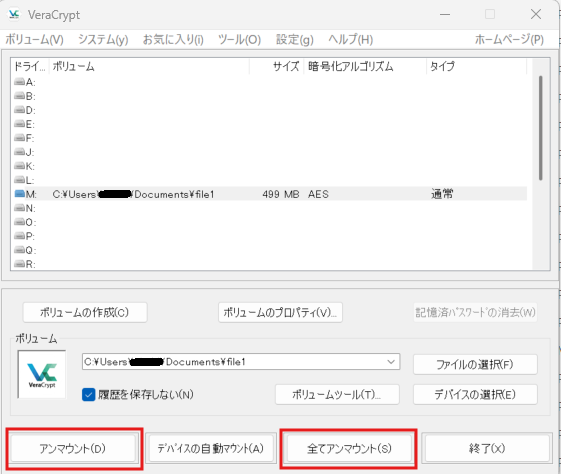
Task: Select drive J: icon in list
Action: click(20, 152)
